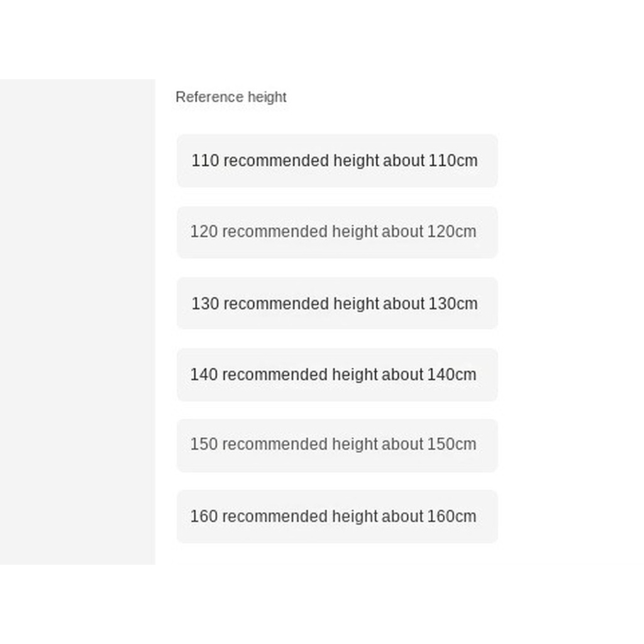Click the size 120 variant box

[336, 232]
